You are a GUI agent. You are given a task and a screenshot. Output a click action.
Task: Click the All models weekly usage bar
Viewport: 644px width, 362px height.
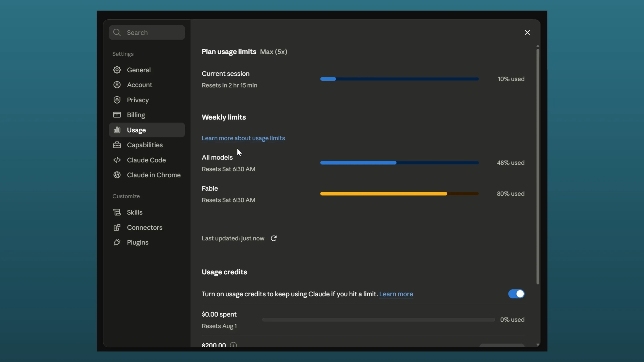pyautogui.click(x=399, y=163)
